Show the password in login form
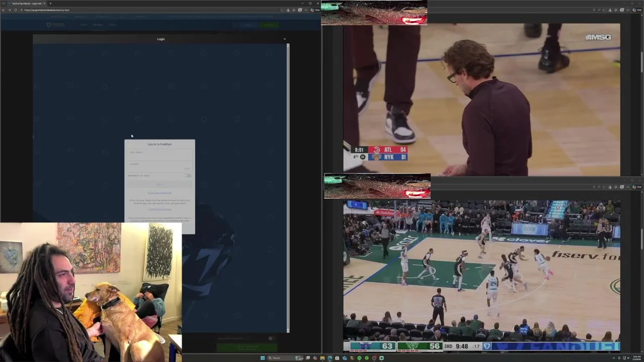Viewport: 644px width, 362px height. (x=187, y=168)
